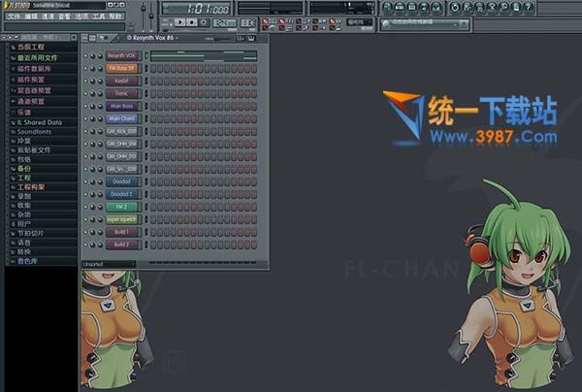The width and height of the screenshot is (582, 392).
Task: Click the circular-arrow icon in the top-right toolbar
Action: pyautogui.click(x=455, y=7)
